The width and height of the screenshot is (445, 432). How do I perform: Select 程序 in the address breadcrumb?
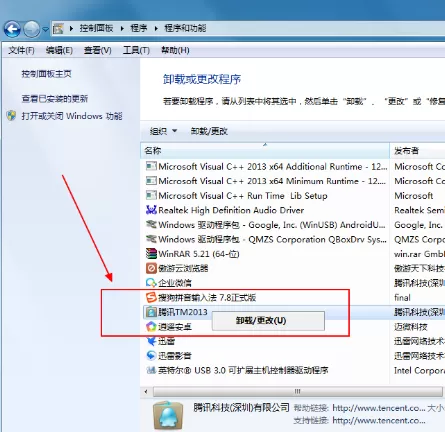click(139, 28)
